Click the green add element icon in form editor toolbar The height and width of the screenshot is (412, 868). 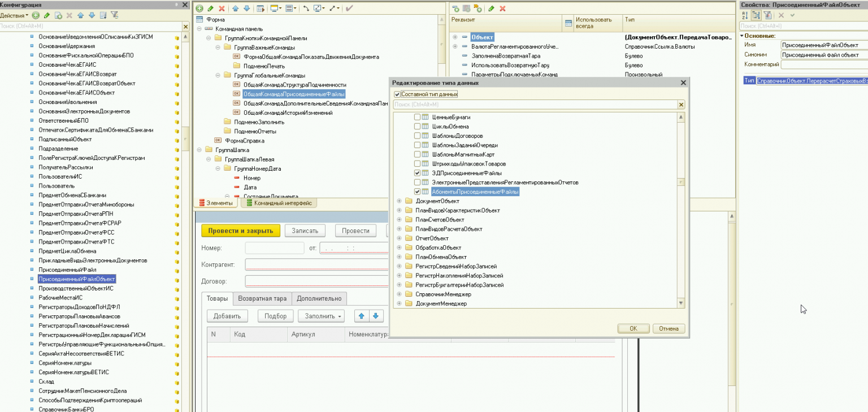[x=199, y=8]
